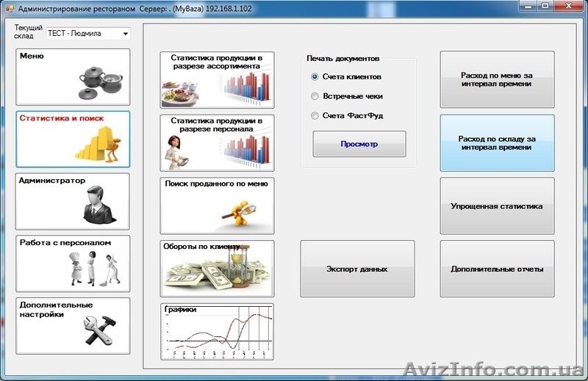The image size is (588, 381).
Task: Select Счета ФастФуд radio option
Action: (x=315, y=115)
